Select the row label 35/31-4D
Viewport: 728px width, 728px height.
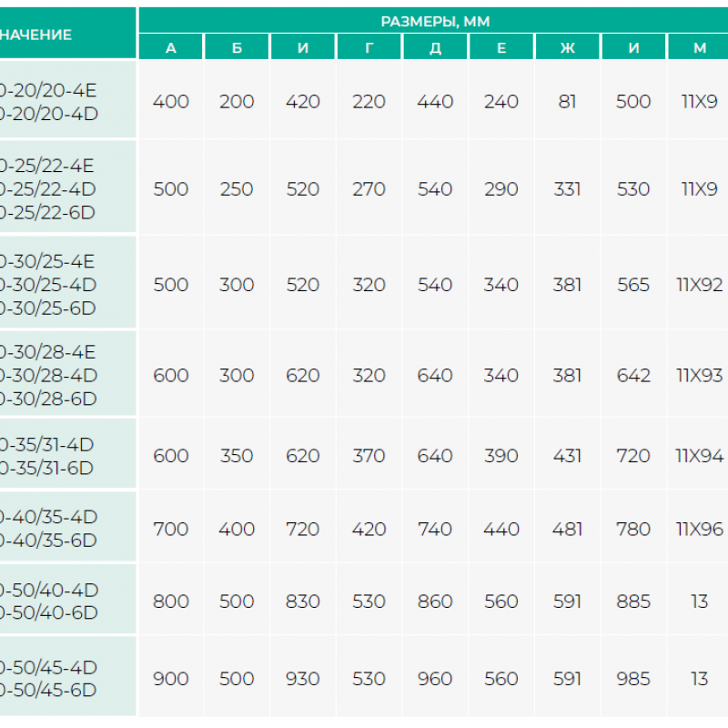(47, 444)
